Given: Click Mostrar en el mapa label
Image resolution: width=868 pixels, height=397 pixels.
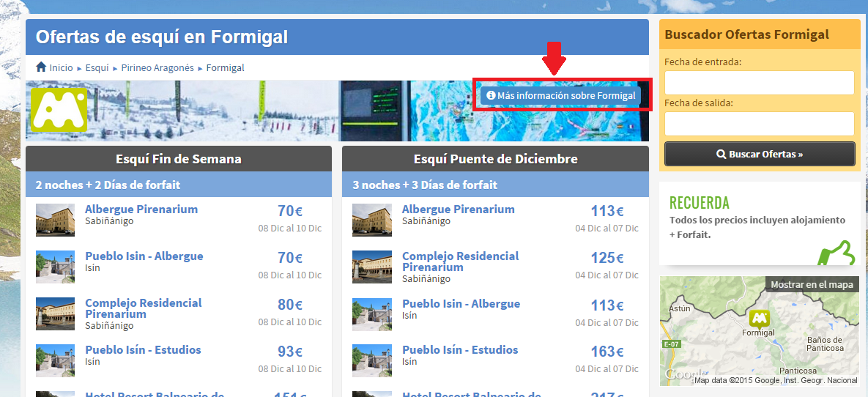Looking at the screenshot, I should coord(812,285).
